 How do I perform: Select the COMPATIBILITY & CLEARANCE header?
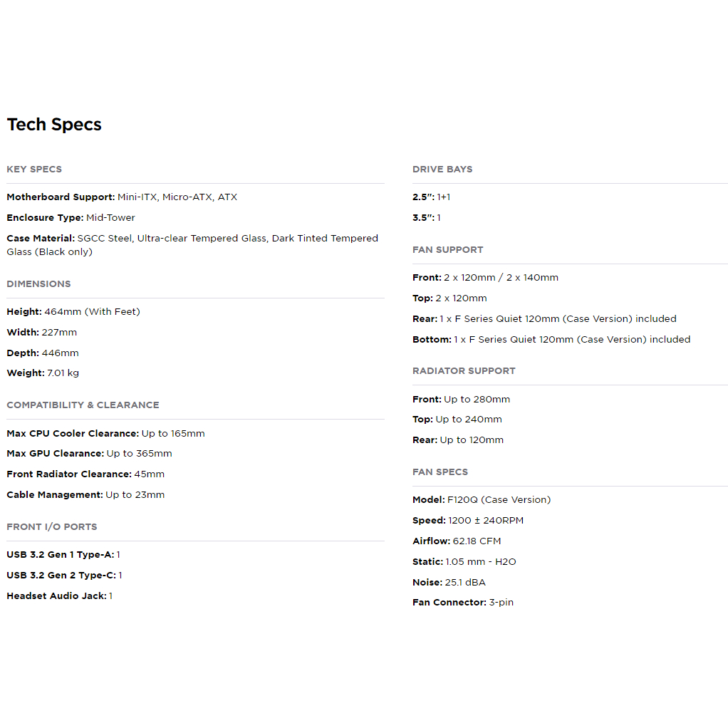click(83, 405)
